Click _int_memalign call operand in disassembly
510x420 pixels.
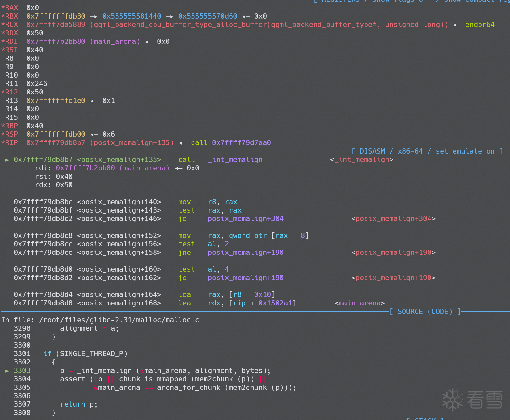(235, 159)
